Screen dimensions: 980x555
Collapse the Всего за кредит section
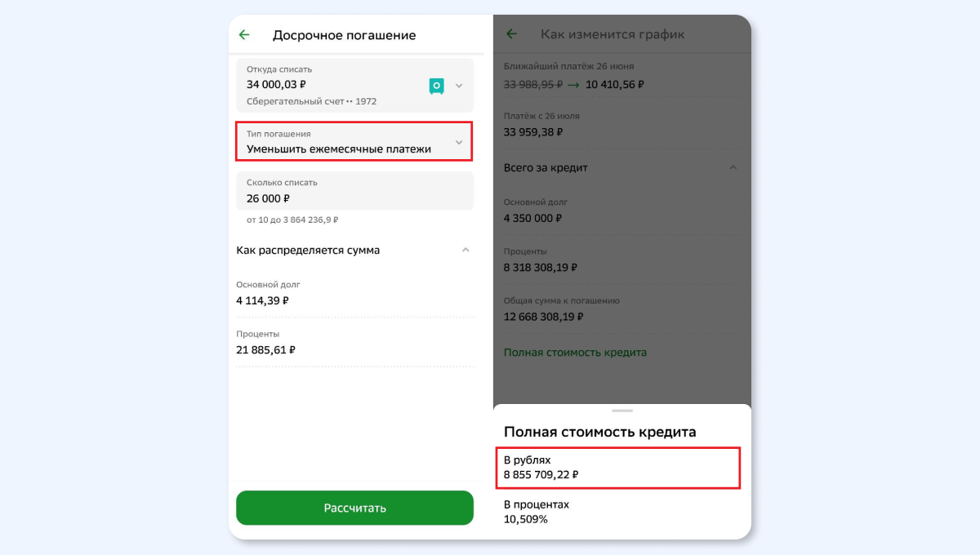coord(733,167)
